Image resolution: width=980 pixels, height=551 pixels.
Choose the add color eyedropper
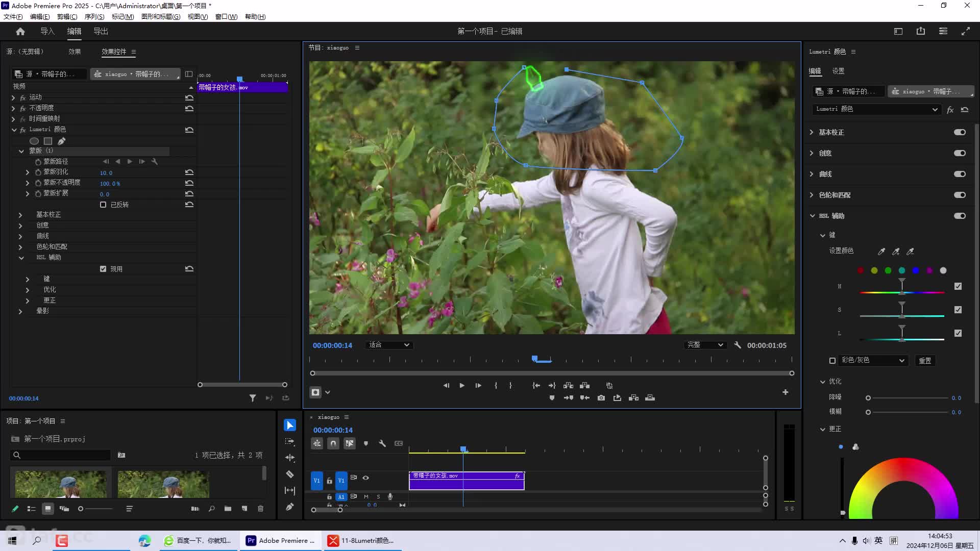click(x=896, y=251)
